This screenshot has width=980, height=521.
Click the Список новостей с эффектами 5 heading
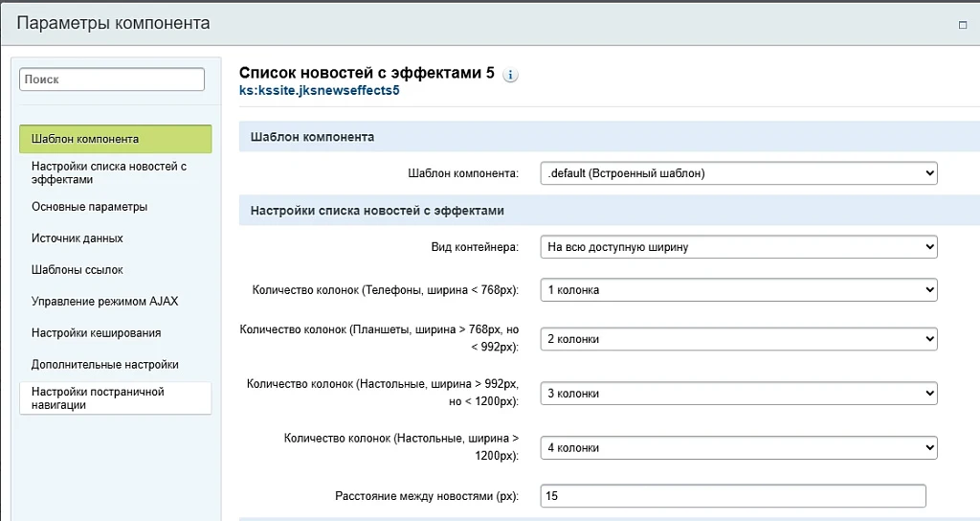coord(367,73)
